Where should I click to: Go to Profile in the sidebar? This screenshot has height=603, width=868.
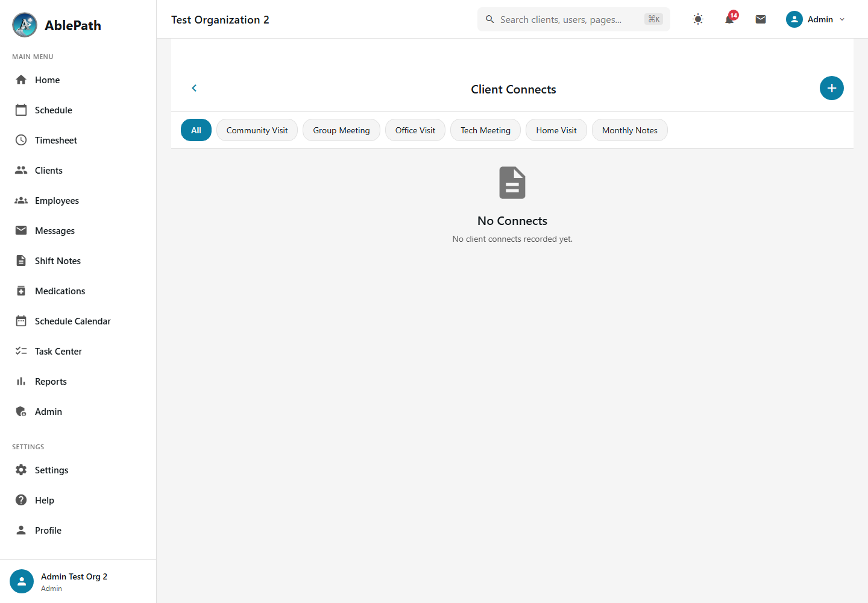(x=78, y=530)
